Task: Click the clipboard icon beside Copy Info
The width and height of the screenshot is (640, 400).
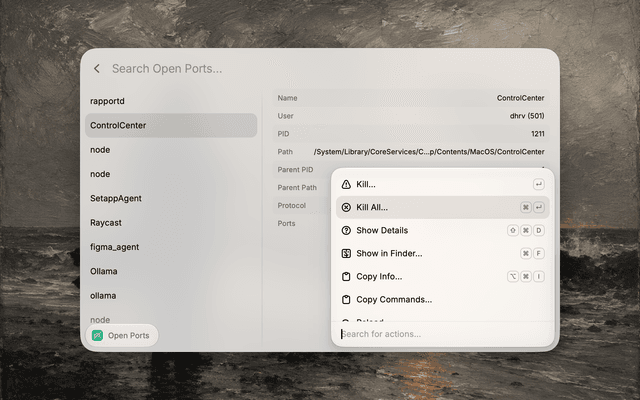Action: tap(346, 277)
